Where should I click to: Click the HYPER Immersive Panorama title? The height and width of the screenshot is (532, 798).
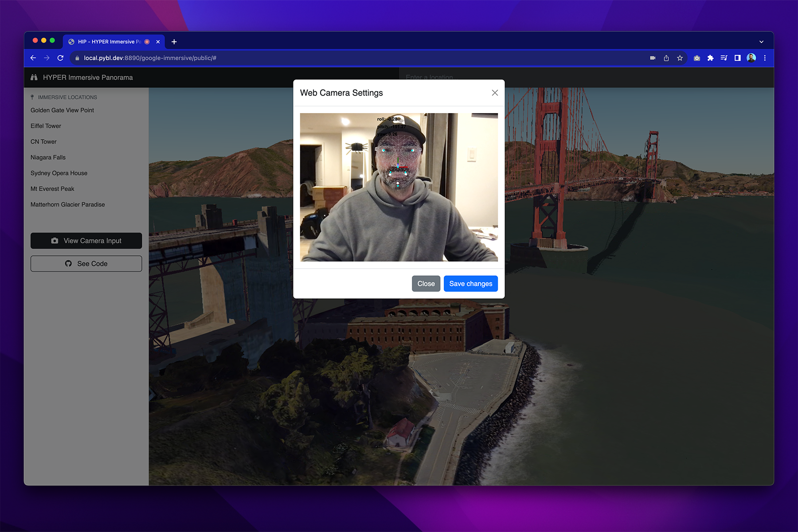pyautogui.click(x=88, y=78)
